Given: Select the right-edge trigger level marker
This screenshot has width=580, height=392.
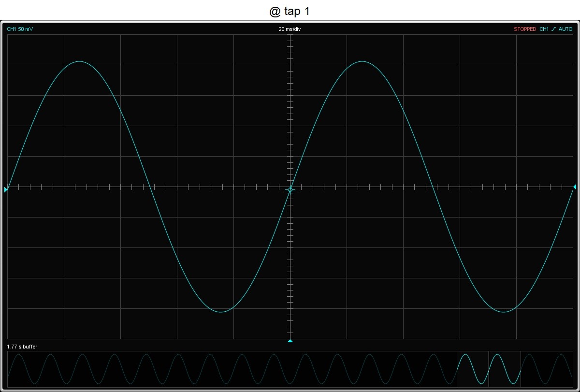Looking at the screenshot, I should click(575, 187).
